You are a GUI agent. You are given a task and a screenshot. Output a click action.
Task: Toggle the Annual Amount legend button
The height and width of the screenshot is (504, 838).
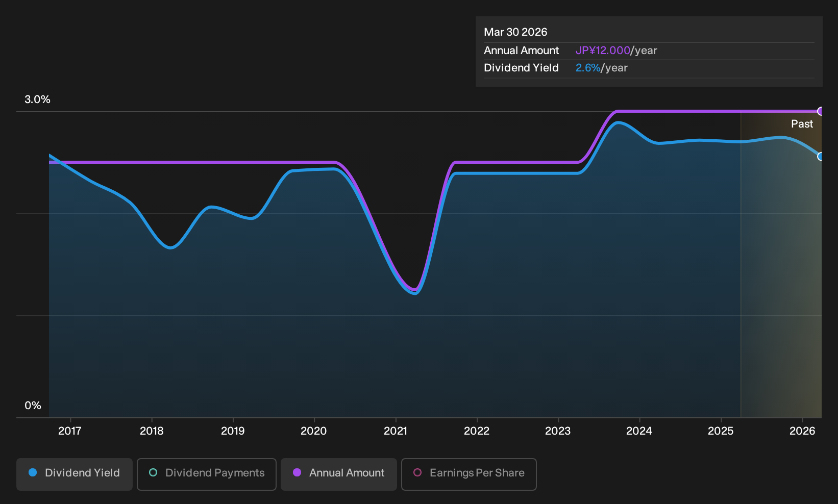tap(339, 474)
